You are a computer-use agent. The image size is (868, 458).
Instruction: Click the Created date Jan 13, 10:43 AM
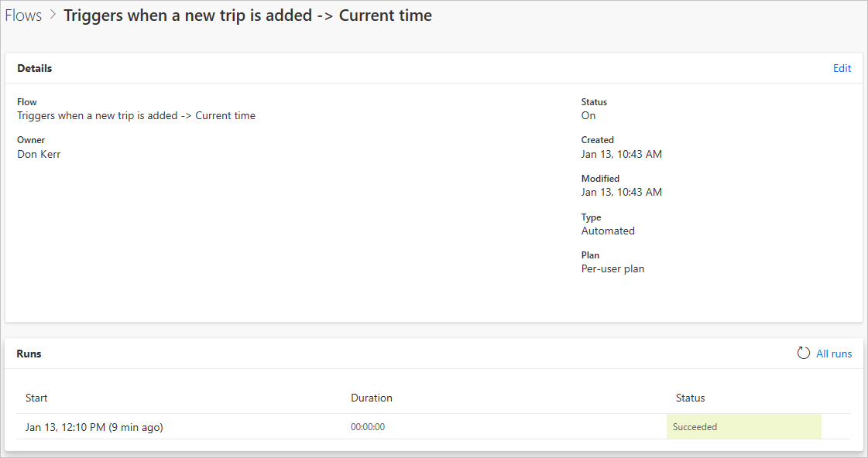(622, 154)
